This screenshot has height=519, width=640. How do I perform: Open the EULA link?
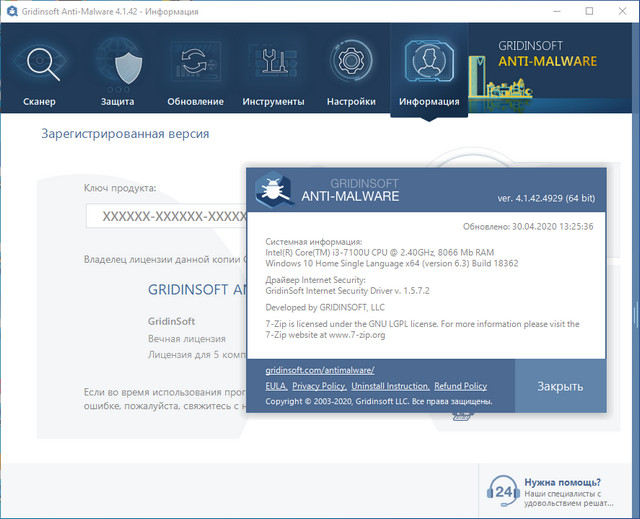[x=276, y=386]
